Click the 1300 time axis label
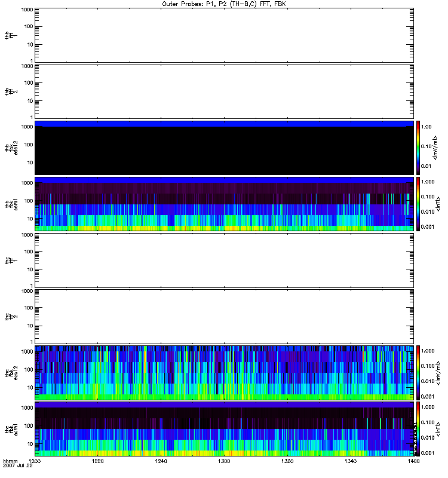Screen dimensions: 448x478 tap(224, 462)
